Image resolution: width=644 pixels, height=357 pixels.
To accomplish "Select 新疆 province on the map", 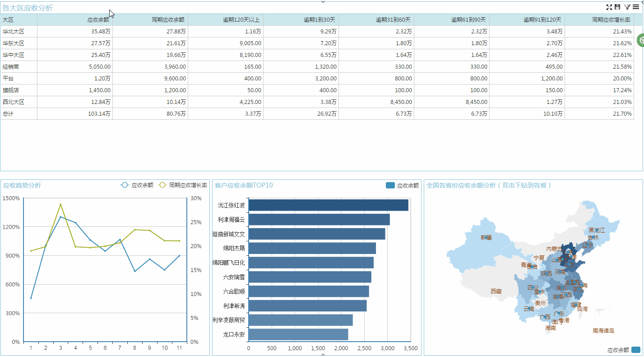I will 486,237.
